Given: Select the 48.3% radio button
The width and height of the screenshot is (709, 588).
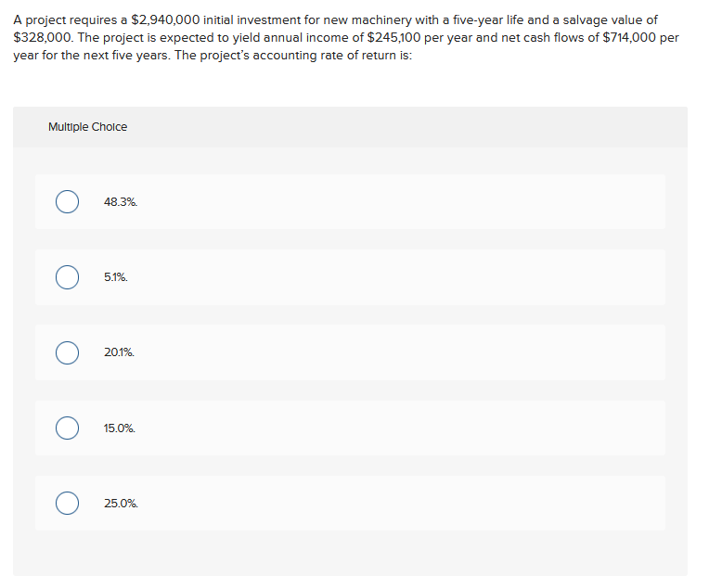Looking at the screenshot, I should pos(68,201).
